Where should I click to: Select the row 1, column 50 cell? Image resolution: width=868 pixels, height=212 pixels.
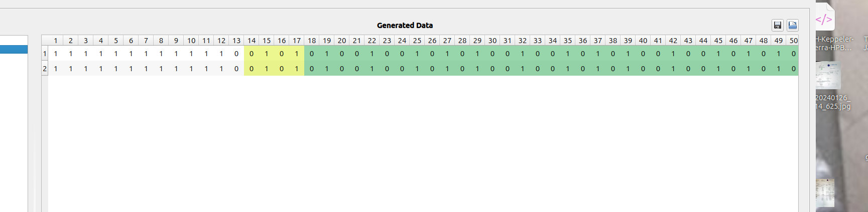(x=794, y=54)
